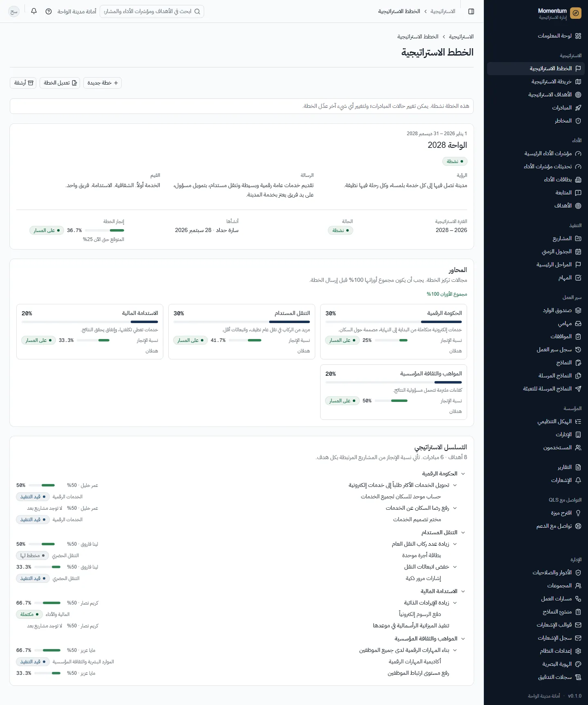Screen dimensions: 588x705
Task: Click the rocket icon for المبادرات
Action: 578,108
